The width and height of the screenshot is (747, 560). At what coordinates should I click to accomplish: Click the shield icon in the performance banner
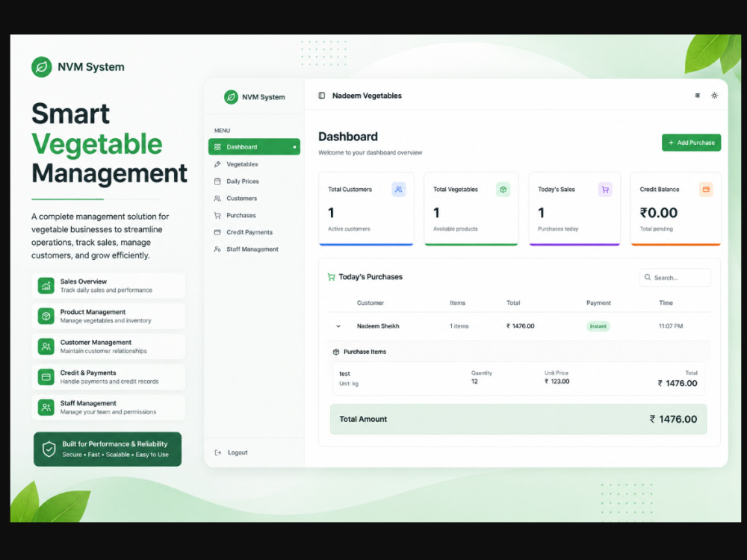pyautogui.click(x=49, y=449)
